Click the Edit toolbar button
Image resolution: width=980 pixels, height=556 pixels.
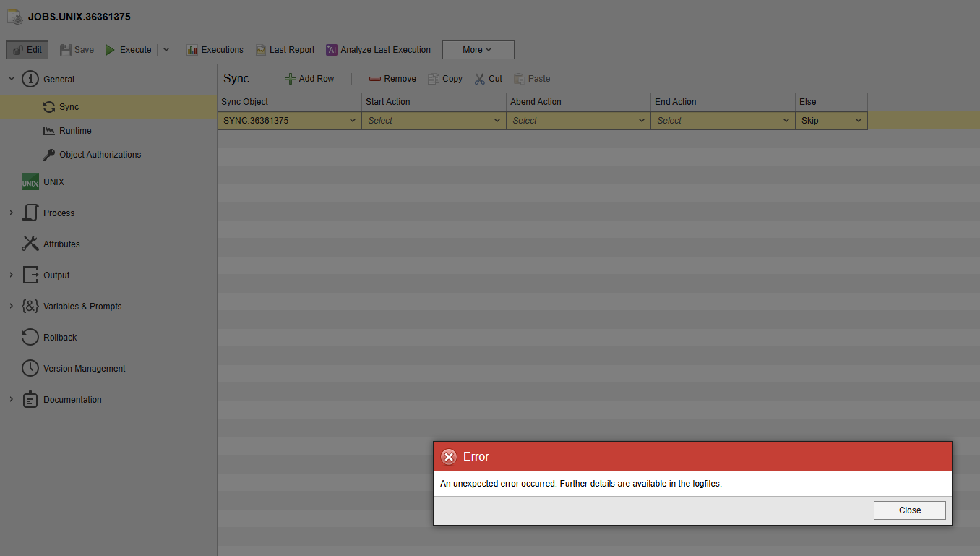click(x=27, y=50)
